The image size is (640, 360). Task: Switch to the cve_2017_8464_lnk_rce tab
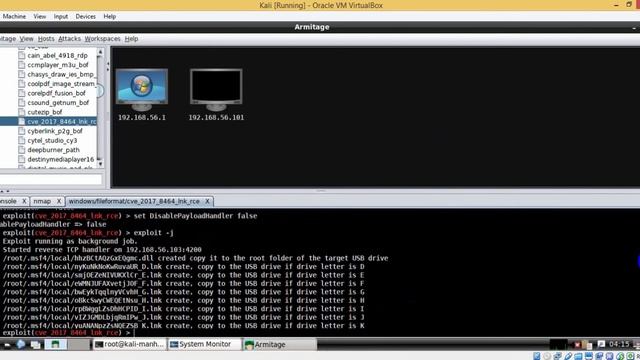[134, 201]
